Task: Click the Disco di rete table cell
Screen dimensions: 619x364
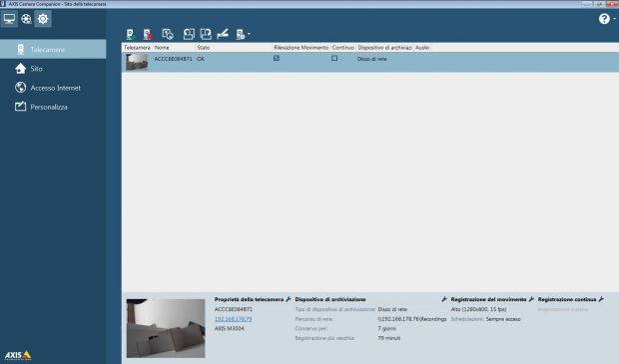Action: pyautogui.click(x=371, y=59)
